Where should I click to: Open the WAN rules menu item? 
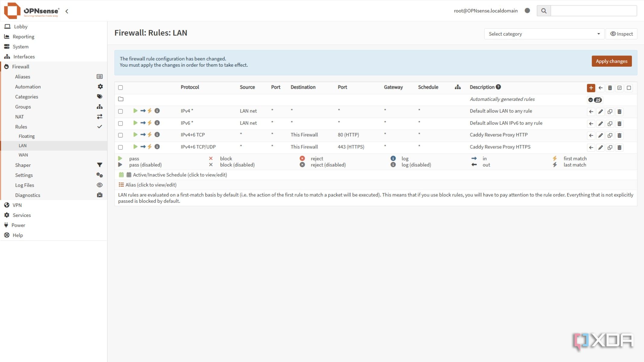pos(23,155)
